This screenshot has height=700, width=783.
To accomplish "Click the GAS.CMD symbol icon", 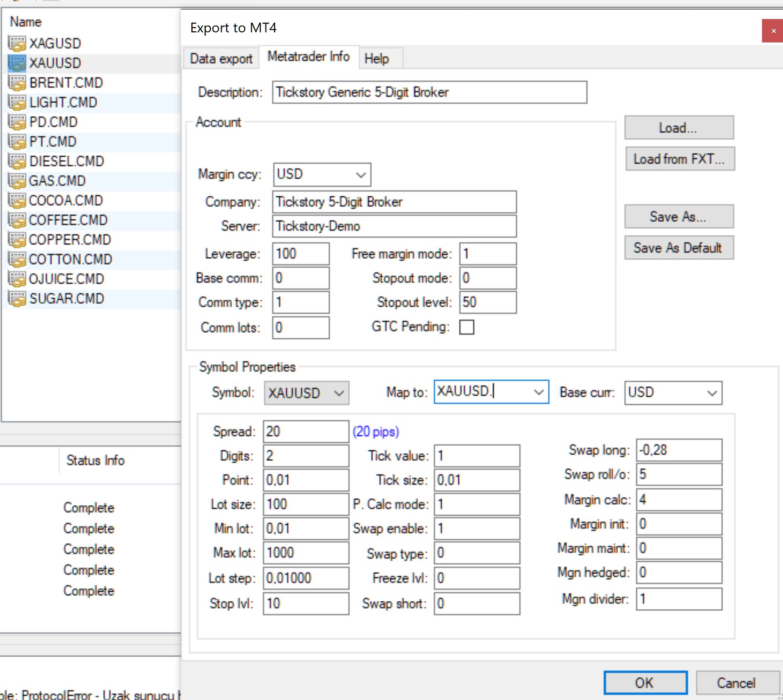I will [x=17, y=181].
